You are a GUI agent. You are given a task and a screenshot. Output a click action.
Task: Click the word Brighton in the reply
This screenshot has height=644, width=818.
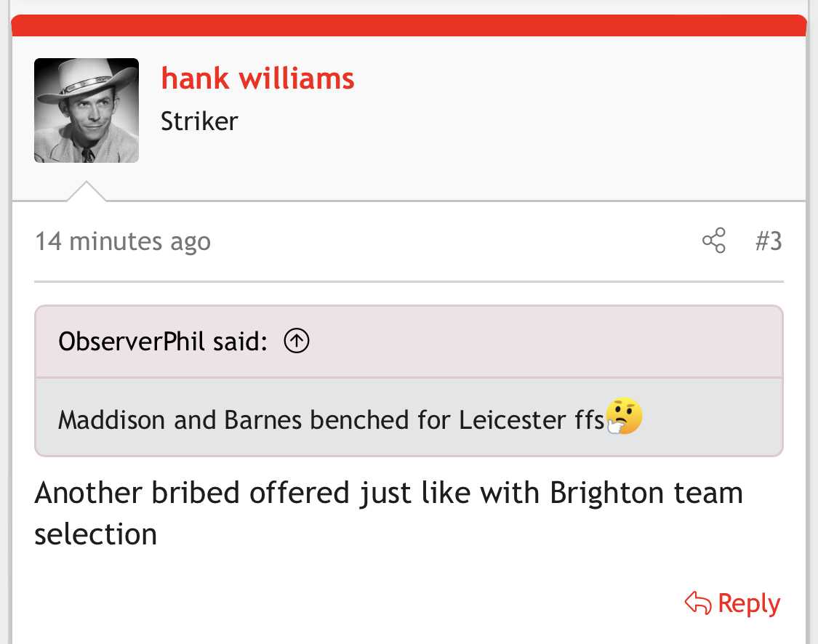[606, 494]
